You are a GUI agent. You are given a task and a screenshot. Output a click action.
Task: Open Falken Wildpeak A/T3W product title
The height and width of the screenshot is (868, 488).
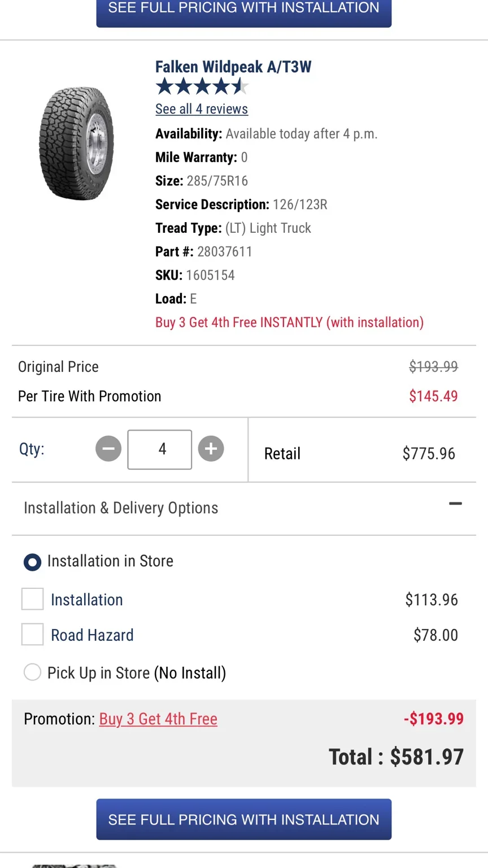pos(233,67)
